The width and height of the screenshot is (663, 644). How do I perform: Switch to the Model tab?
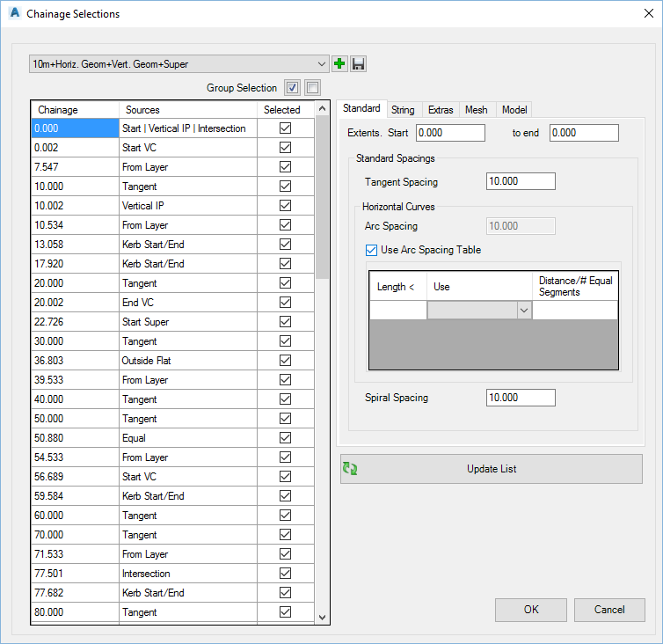click(x=514, y=110)
